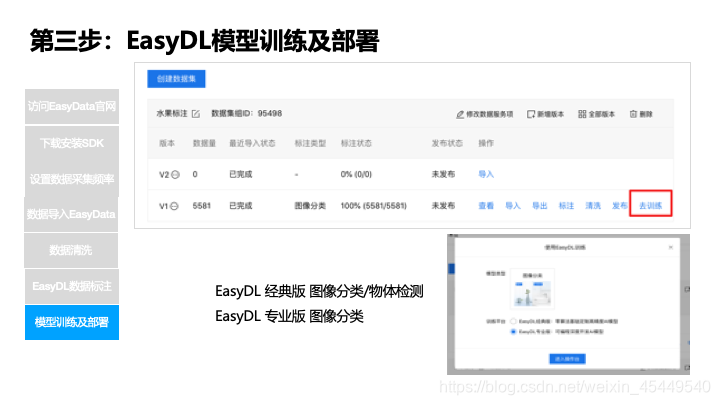Click the 进入操作台 button in dialog

[x=567, y=359]
